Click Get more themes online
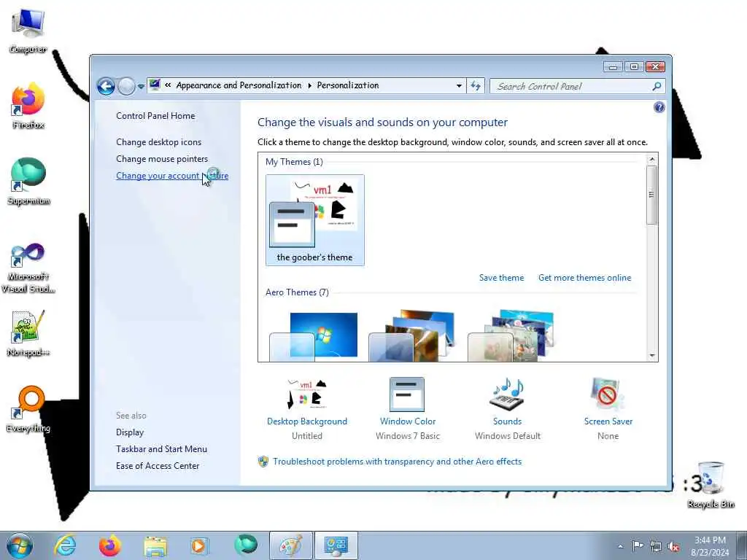The height and width of the screenshot is (560, 747). 584,278
